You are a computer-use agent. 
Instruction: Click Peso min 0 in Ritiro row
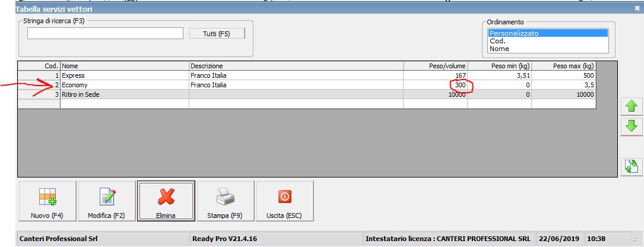[x=499, y=94]
